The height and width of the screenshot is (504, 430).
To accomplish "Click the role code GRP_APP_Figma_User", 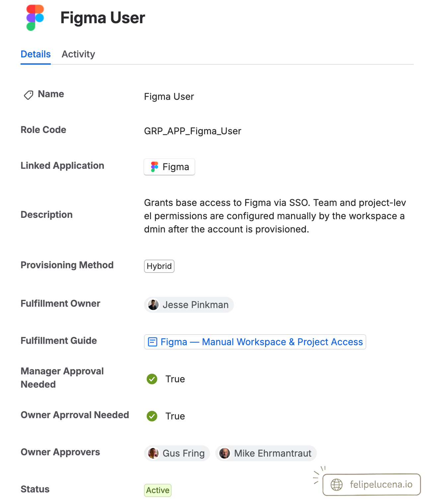I will [192, 131].
